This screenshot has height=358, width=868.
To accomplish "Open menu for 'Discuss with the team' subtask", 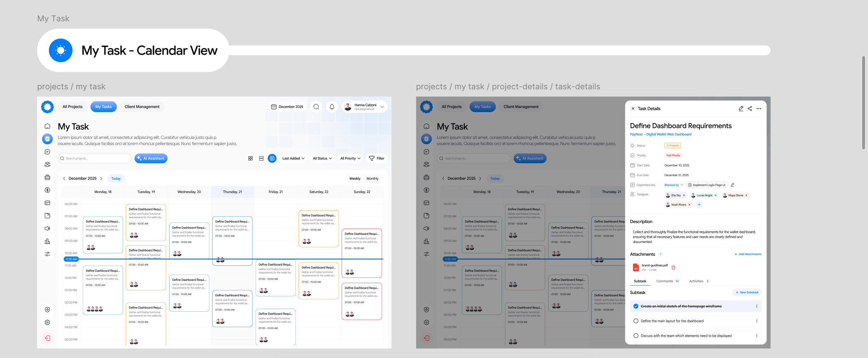I will point(757,336).
